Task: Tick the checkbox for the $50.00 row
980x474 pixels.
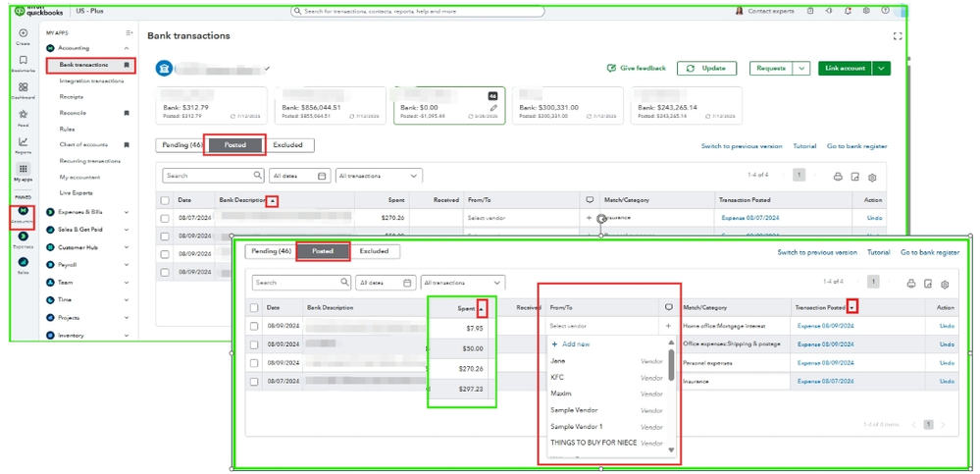Action: tap(254, 344)
